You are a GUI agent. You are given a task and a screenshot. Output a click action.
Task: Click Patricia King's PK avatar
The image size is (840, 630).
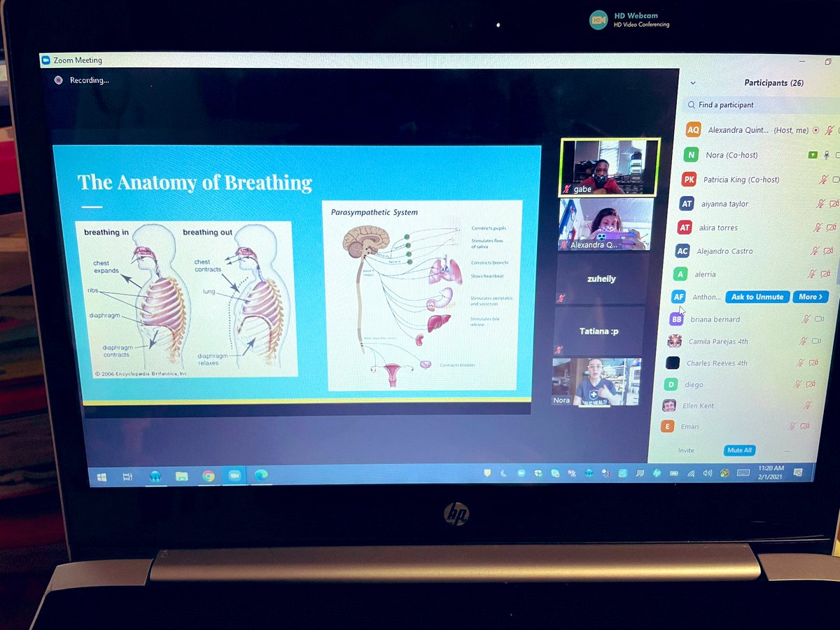tap(689, 180)
